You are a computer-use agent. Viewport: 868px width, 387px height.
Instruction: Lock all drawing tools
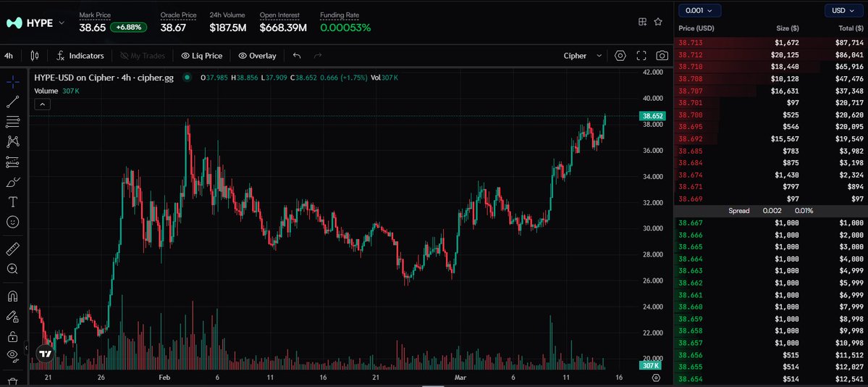(x=13, y=336)
